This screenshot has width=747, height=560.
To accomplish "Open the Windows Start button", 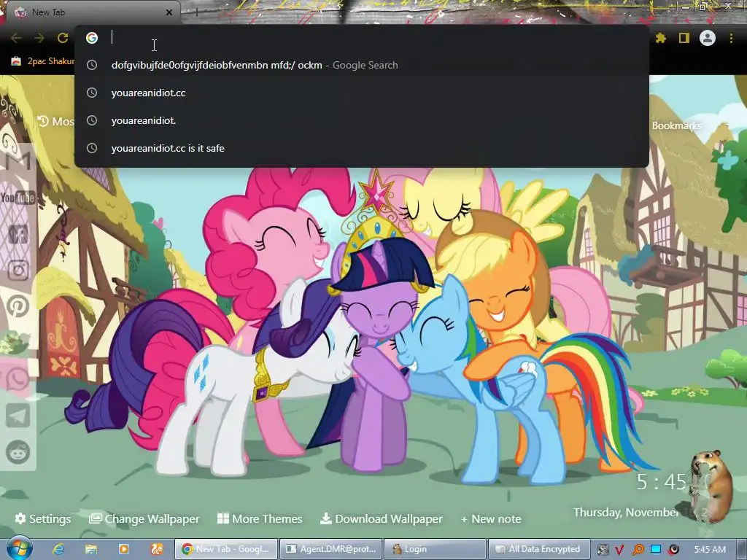I will click(18, 548).
